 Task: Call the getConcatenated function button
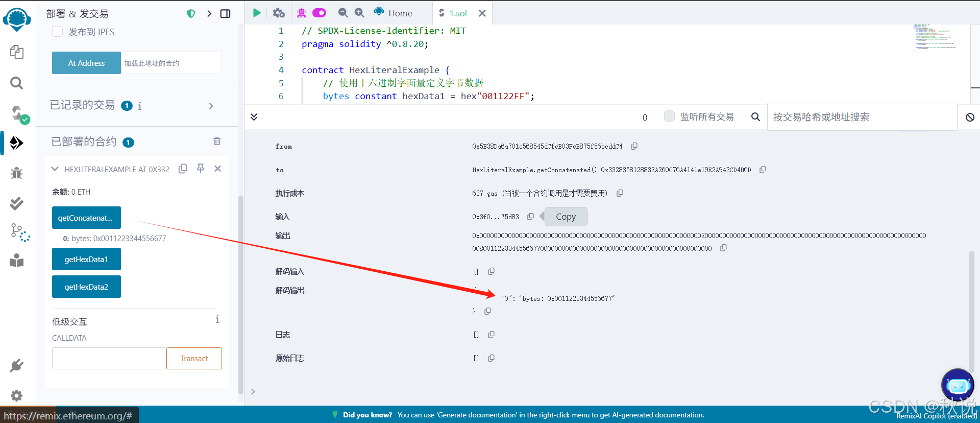pyautogui.click(x=86, y=218)
